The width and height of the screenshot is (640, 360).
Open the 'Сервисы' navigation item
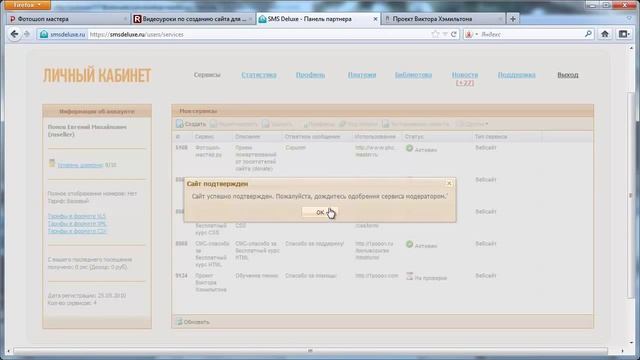click(207, 75)
